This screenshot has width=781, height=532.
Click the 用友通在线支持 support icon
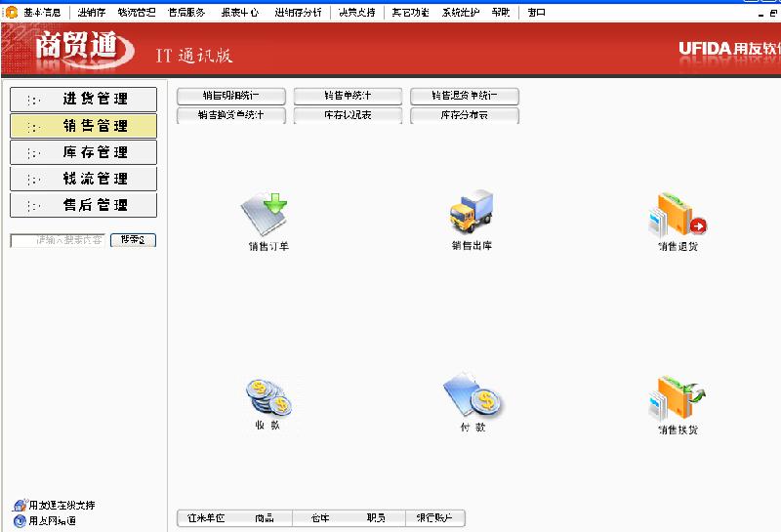[20, 505]
